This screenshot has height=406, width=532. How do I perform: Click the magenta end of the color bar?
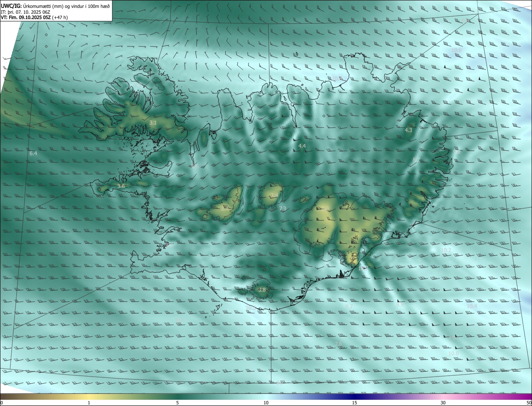[526, 397]
